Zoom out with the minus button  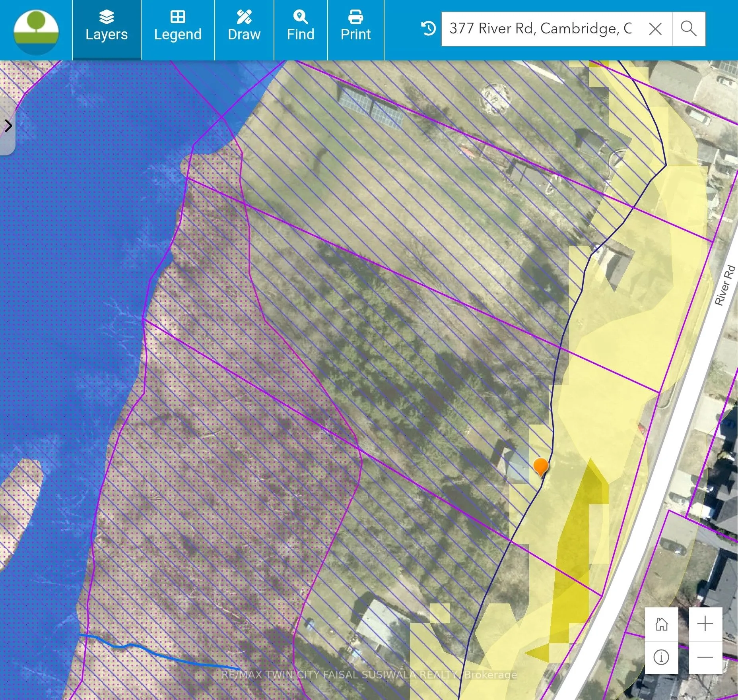705,657
